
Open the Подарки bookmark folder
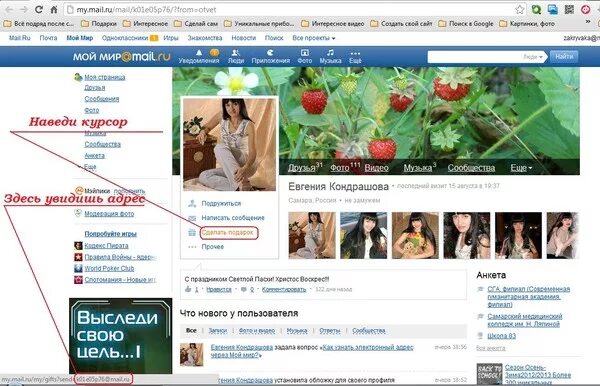point(99,23)
